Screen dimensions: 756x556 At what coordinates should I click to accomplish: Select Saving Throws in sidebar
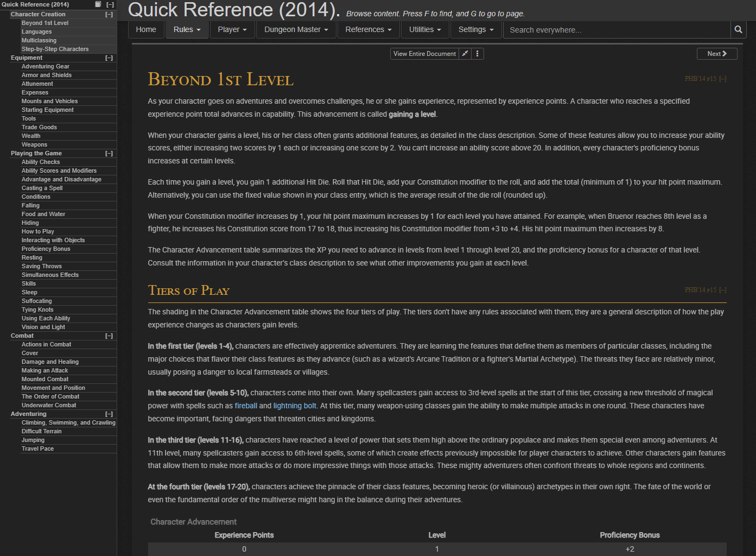click(x=69, y=267)
